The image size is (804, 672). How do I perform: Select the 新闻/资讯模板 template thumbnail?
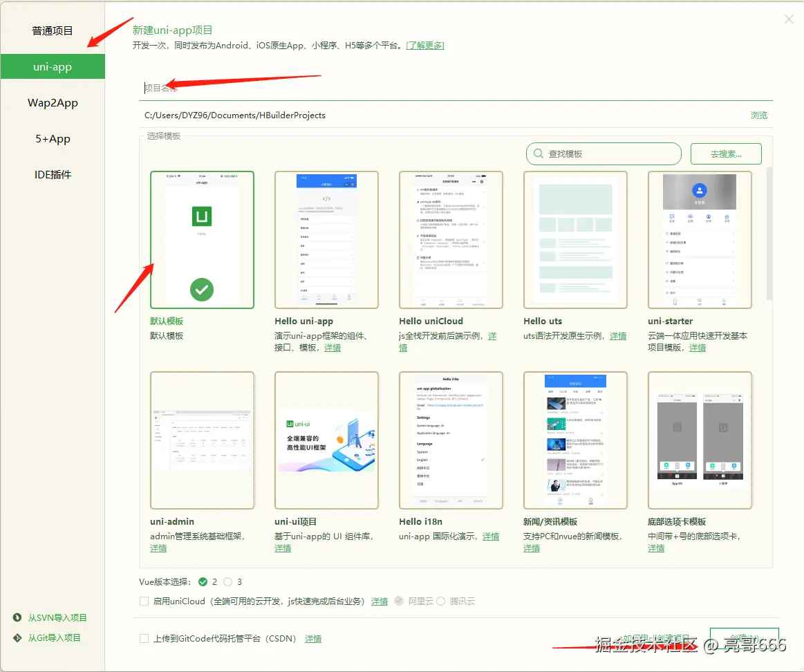point(575,440)
